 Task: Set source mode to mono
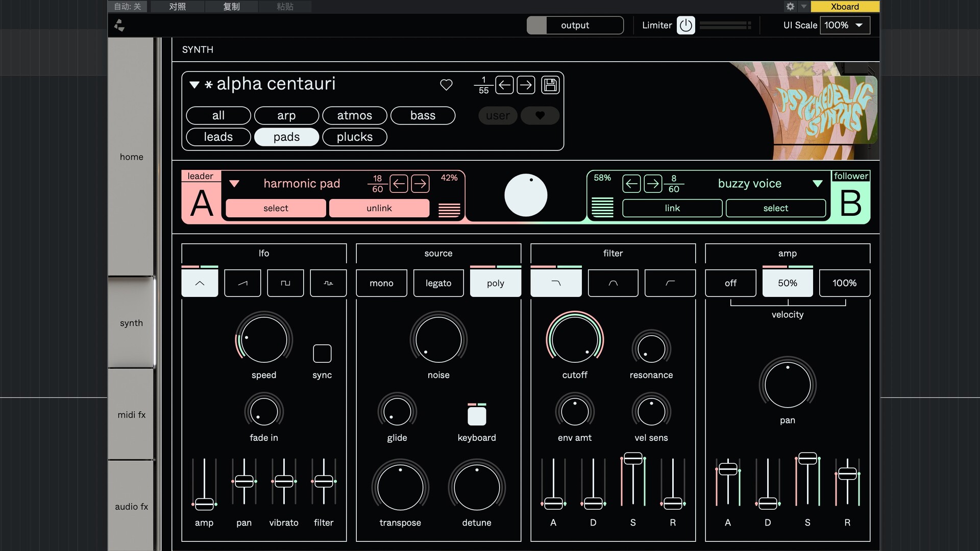[381, 283]
